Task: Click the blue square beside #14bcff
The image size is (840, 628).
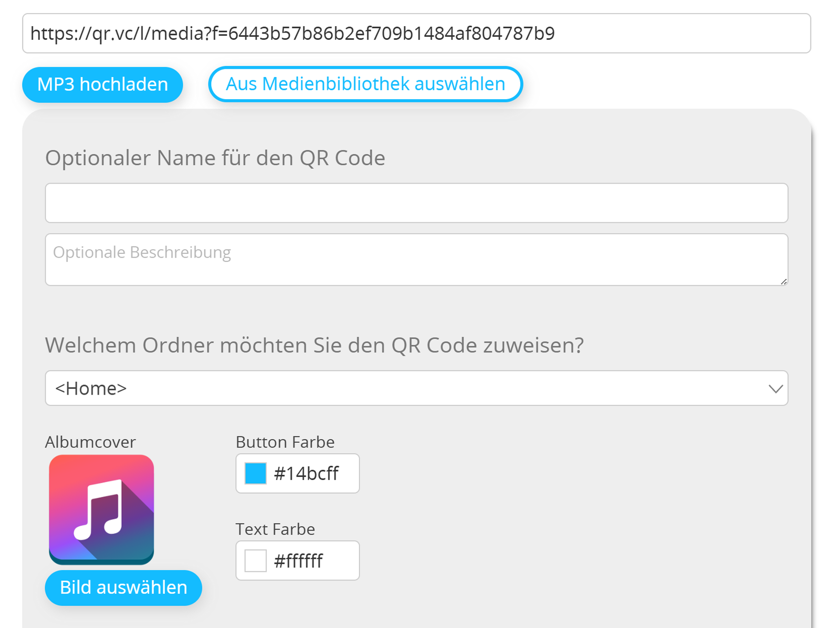Action: 256,473
